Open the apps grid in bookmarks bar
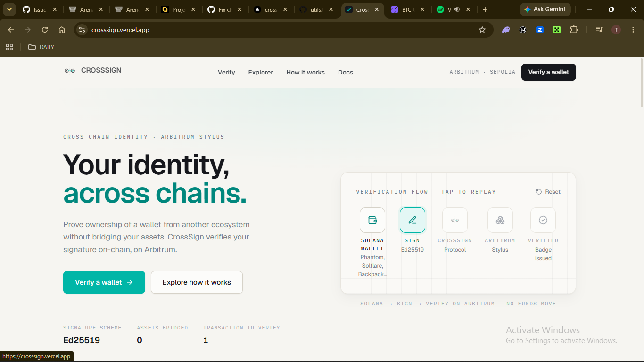Image resolution: width=644 pixels, height=362 pixels. (9, 47)
